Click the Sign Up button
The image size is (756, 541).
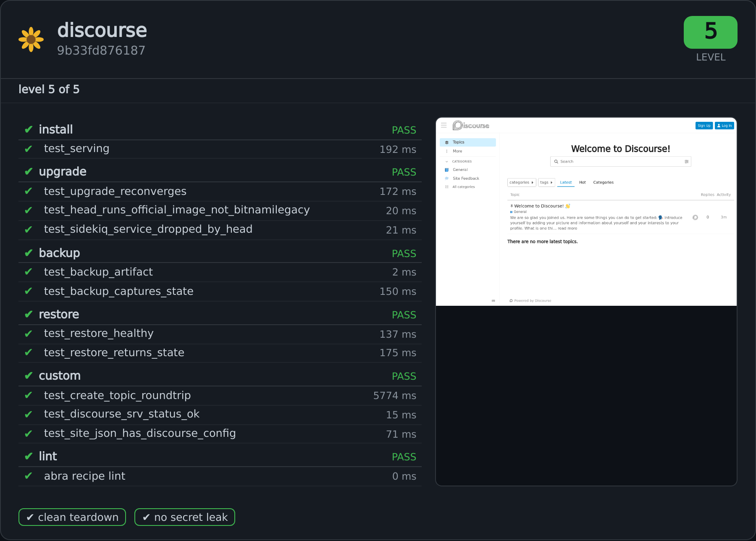(x=704, y=126)
